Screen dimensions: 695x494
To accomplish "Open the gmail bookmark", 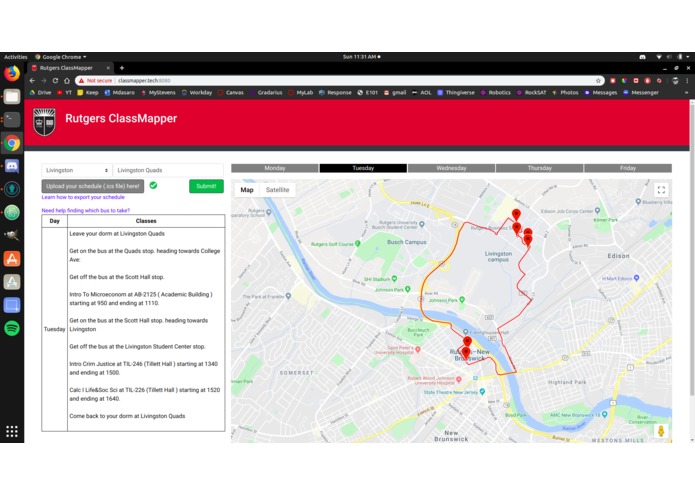I will pos(395,93).
